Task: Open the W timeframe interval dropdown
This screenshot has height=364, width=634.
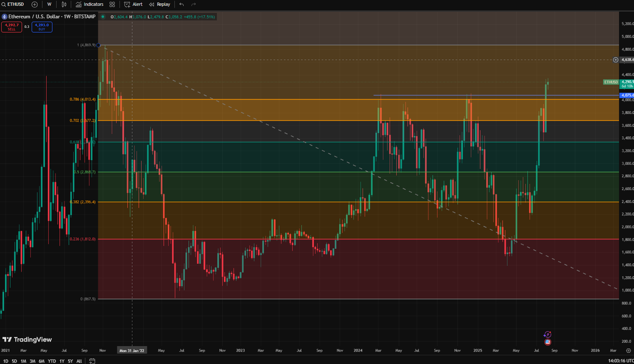Action: point(49,4)
